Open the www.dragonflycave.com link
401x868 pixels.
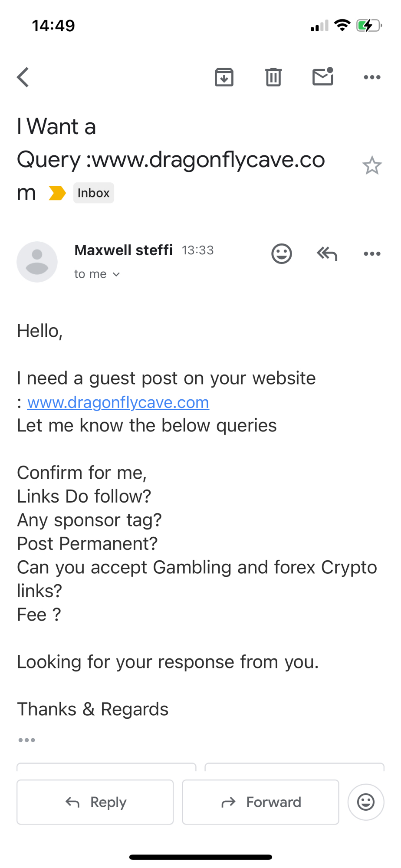click(x=118, y=402)
